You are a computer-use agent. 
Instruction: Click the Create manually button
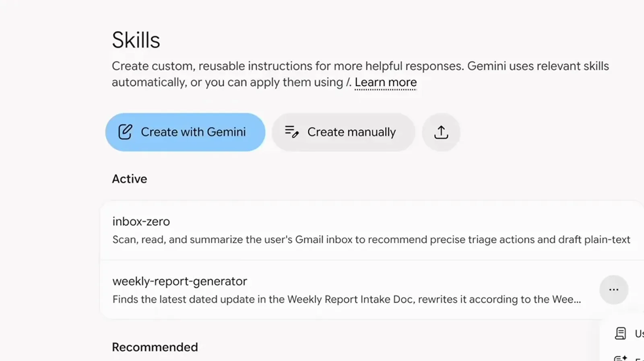(x=343, y=132)
